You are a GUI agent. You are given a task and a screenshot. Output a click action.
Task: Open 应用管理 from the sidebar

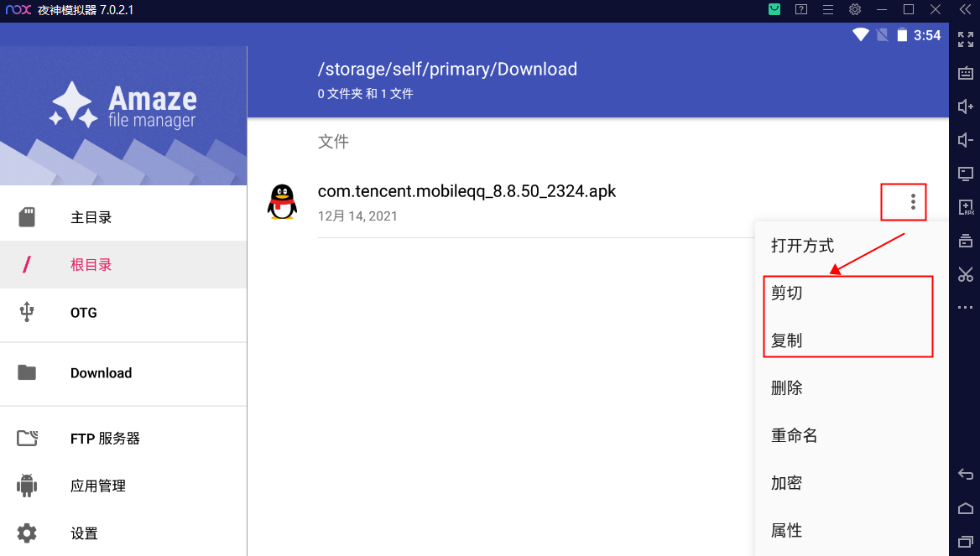point(123,486)
